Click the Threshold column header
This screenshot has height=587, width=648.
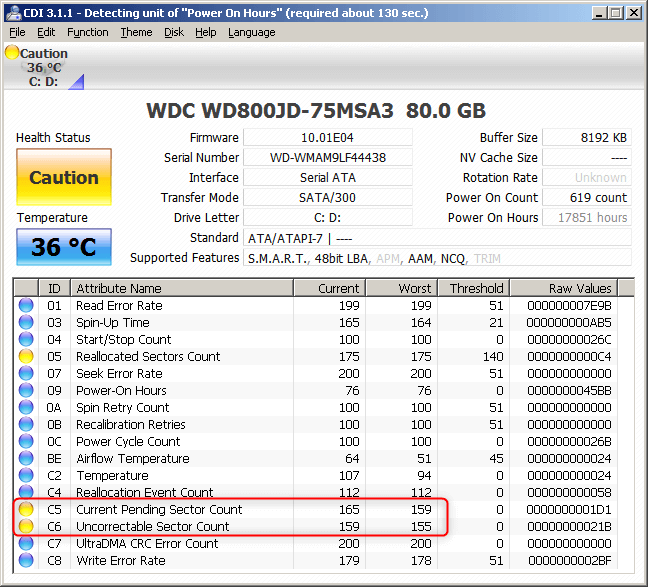[474, 288]
